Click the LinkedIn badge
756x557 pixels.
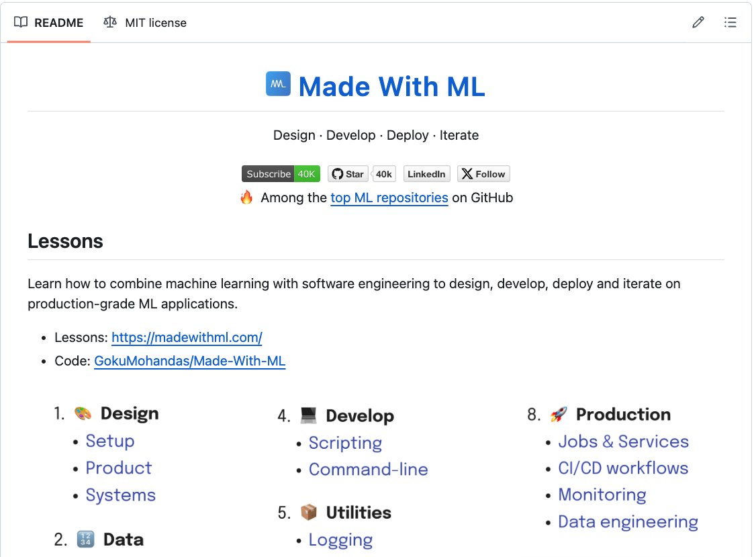click(426, 174)
